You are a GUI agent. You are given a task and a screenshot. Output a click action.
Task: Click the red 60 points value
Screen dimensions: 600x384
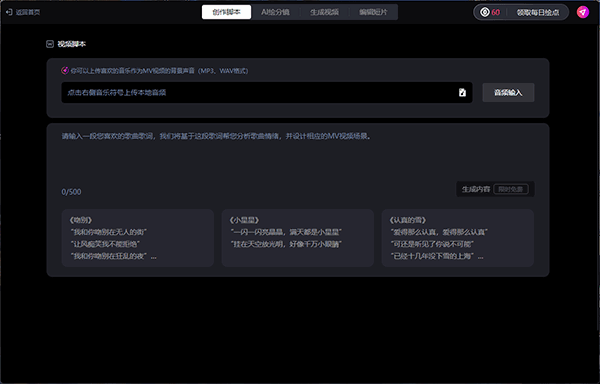pos(496,12)
